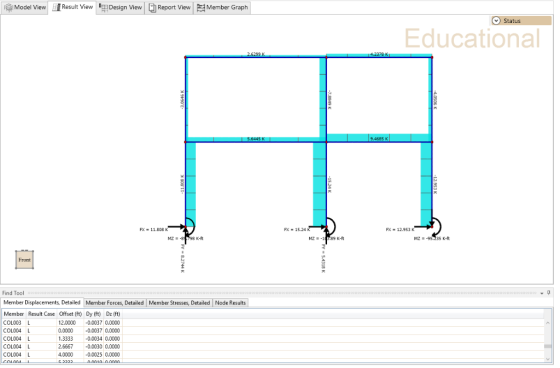
Task: Select the right column base support node
Action: [x=432, y=227]
